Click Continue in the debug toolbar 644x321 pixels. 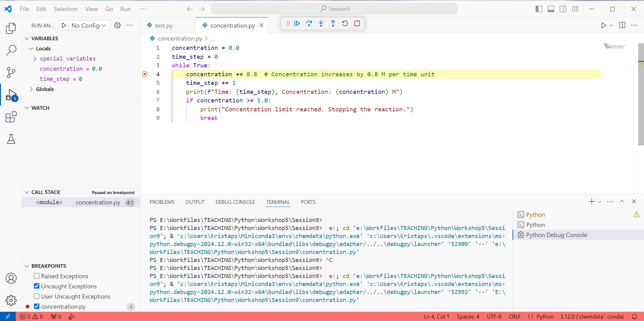point(297,23)
